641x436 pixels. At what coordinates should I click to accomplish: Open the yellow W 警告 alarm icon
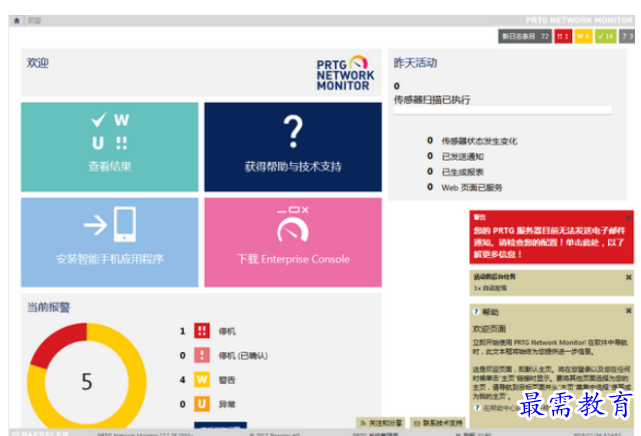pos(202,380)
